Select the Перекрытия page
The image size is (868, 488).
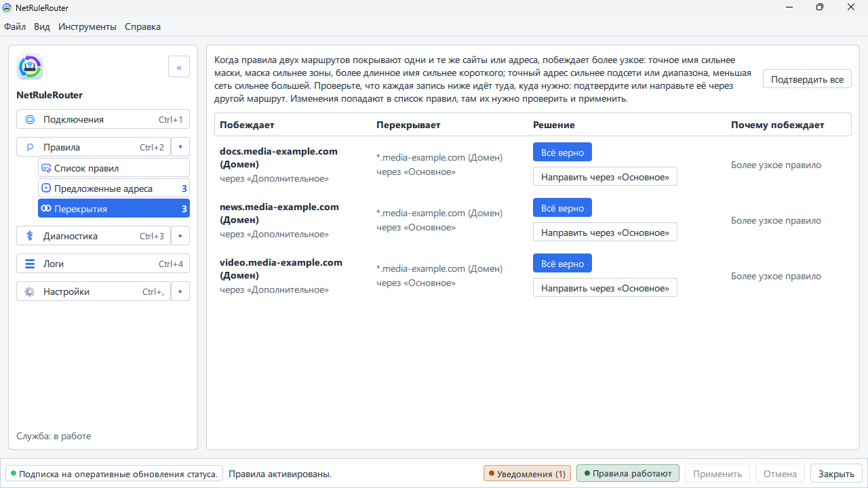(114, 209)
